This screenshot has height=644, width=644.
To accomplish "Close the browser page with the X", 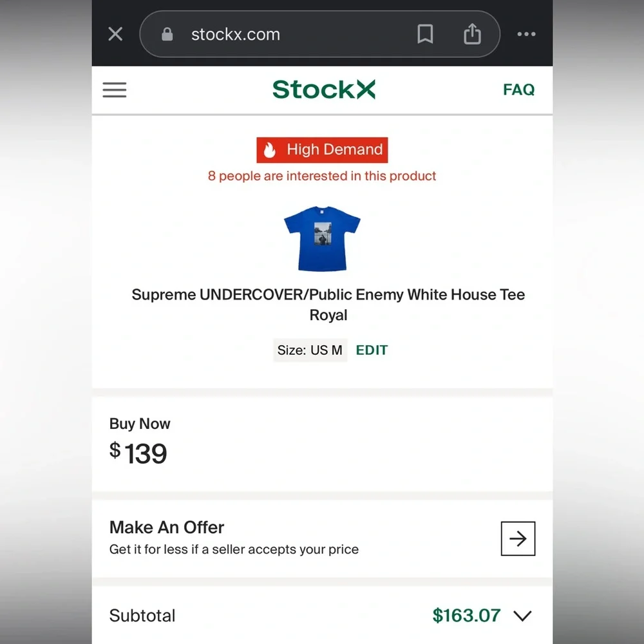I will 115,33.
